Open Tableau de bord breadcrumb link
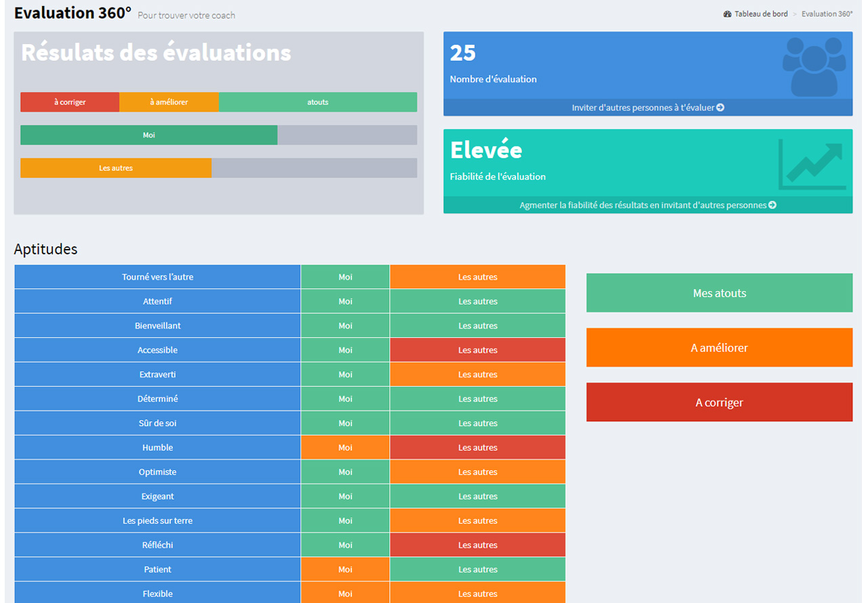 click(x=761, y=14)
